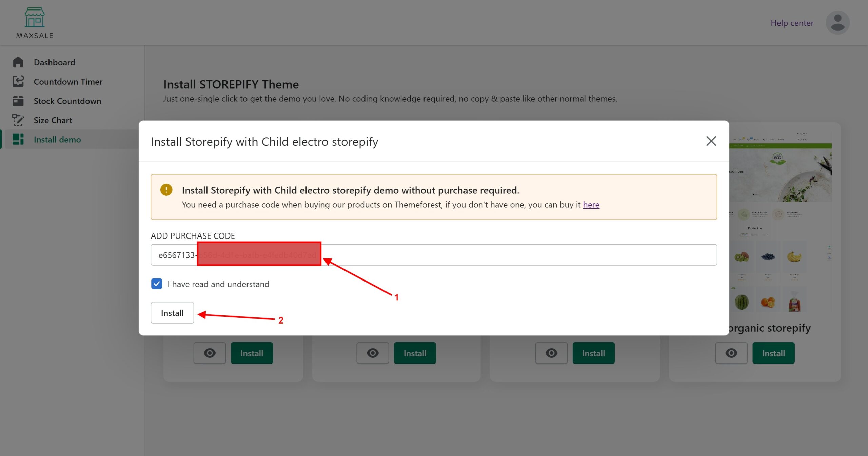
Task: Preview the first demo card with the eye button
Action: click(210, 353)
